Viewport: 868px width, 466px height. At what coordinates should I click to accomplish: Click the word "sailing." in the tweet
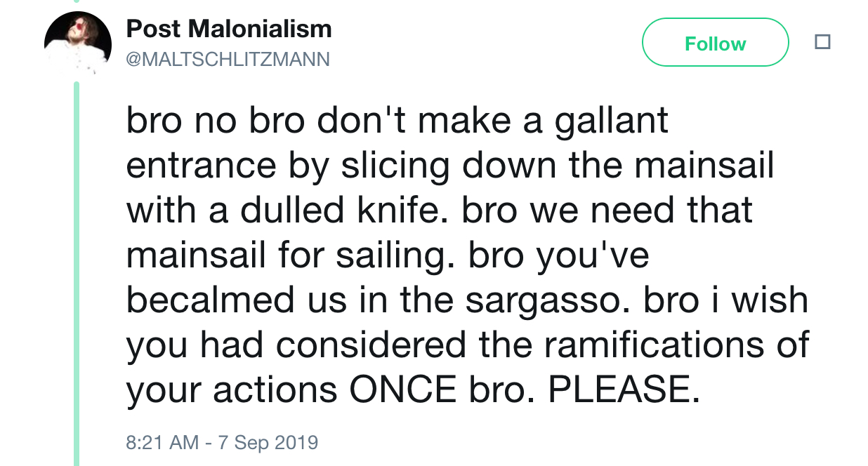[x=395, y=257]
